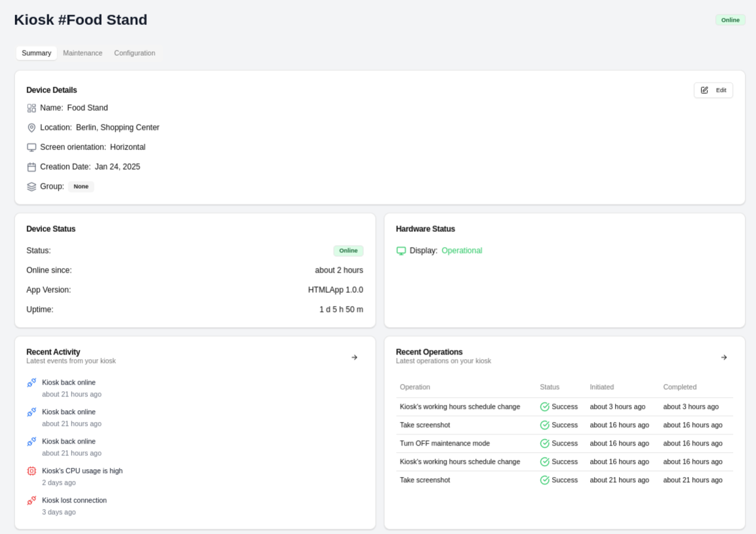
Task: Expand Recent Operations with the arrow
Action: [x=724, y=358]
